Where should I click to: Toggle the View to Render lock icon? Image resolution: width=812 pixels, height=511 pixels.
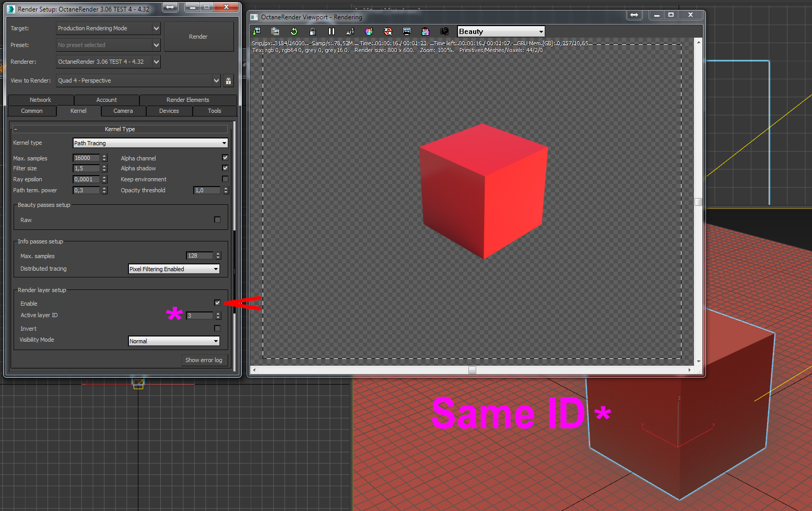(228, 80)
